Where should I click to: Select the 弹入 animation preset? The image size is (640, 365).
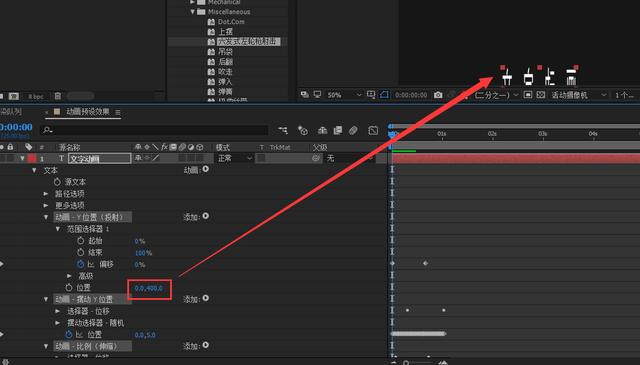click(x=225, y=82)
